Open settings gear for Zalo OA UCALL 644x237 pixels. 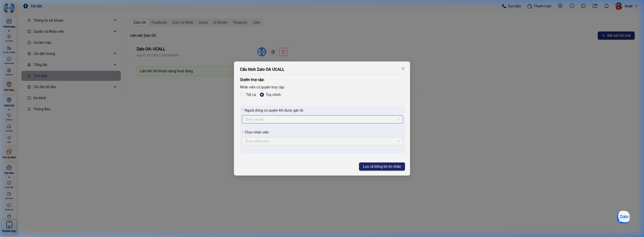tap(273, 52)
